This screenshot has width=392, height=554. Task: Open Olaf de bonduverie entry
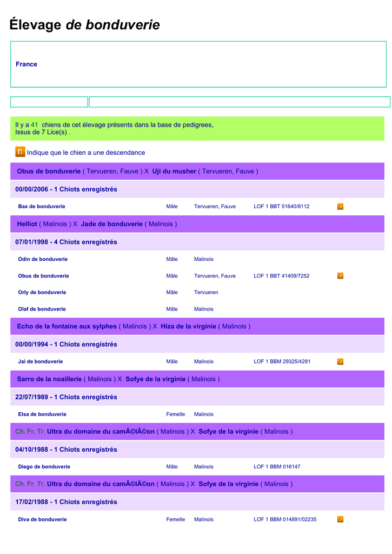pyautogui.click(x=42, y=309)
